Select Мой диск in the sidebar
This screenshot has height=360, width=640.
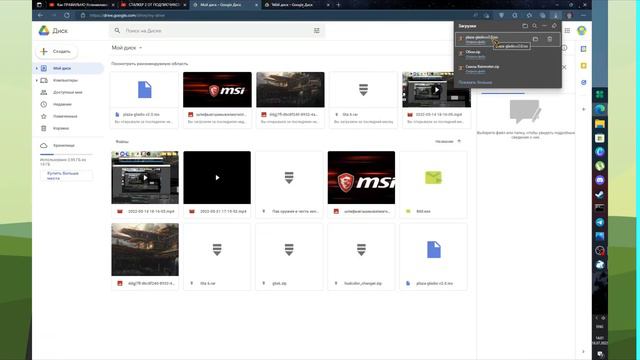(x=68, y=68)
